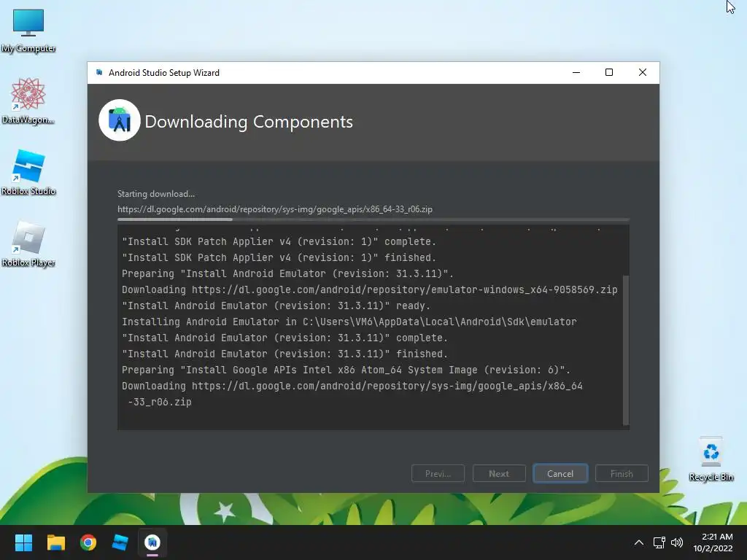Click log line 'Install SDK Patch Applier v4' finished
747x560 pixels.
279,257
